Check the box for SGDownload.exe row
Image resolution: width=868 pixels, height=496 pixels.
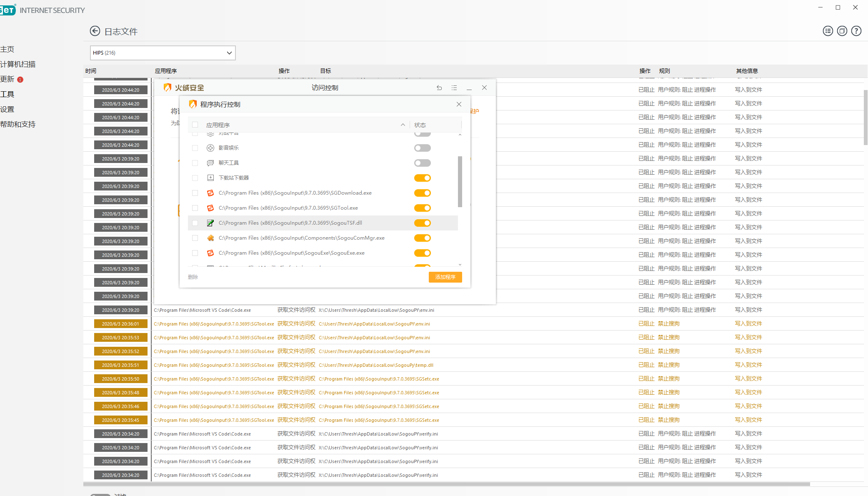(195, 193)
